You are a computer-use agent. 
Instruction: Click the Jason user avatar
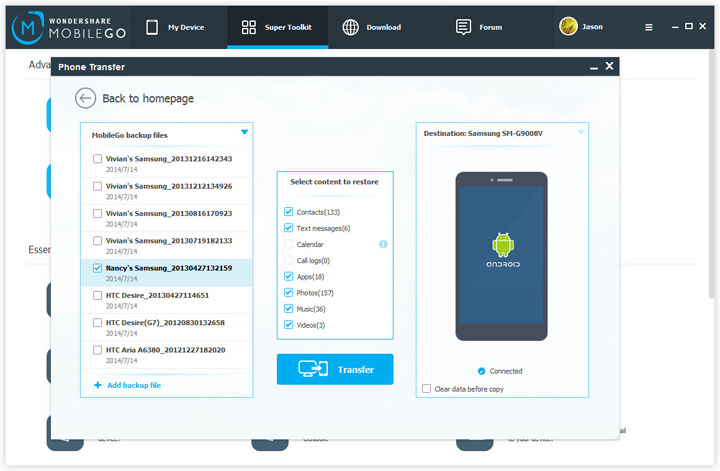[568, 26]
